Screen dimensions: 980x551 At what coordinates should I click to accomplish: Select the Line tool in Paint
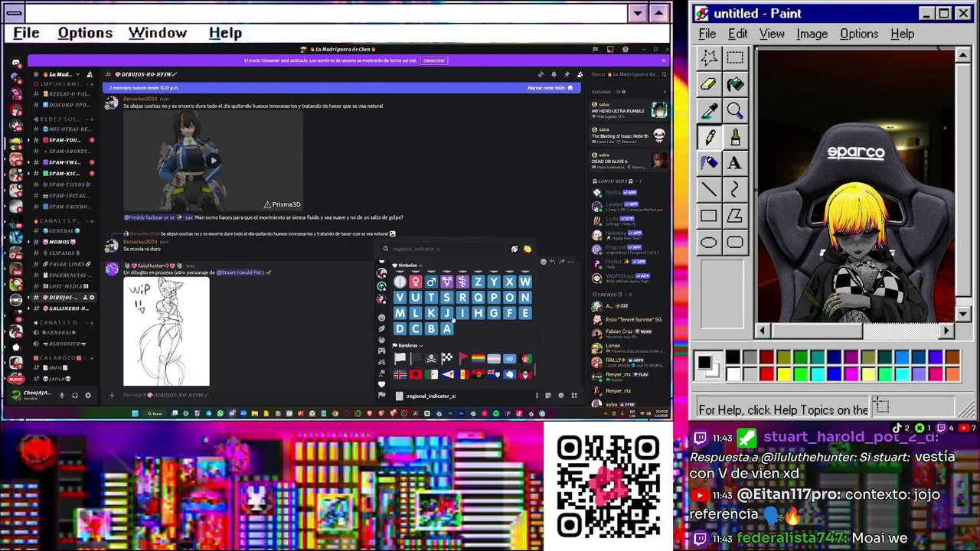click(x=709, y=189)
